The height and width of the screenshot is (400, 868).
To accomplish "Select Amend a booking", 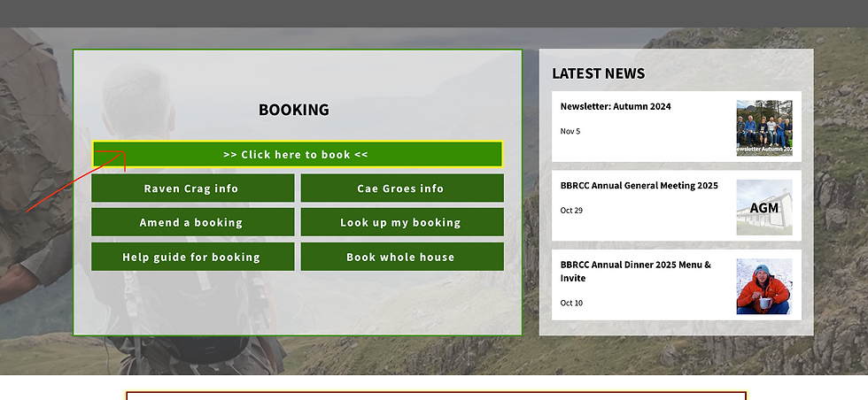I will pos(193,222).
